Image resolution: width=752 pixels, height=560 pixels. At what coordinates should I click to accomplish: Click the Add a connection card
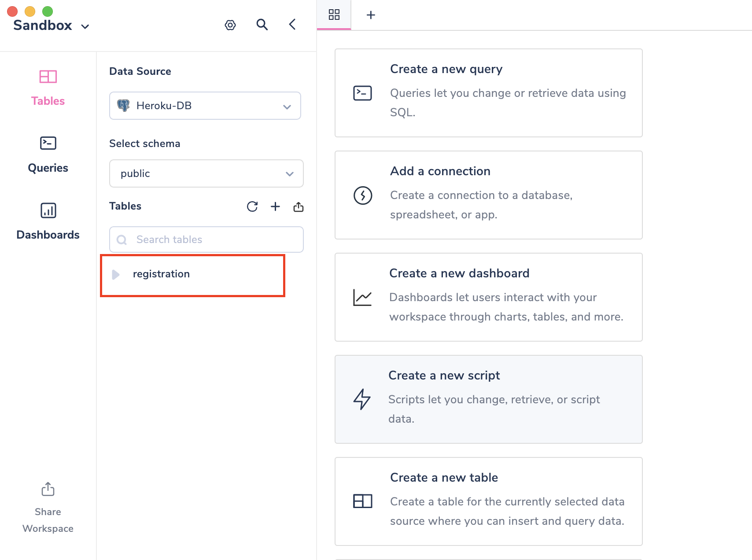(488, 195)
